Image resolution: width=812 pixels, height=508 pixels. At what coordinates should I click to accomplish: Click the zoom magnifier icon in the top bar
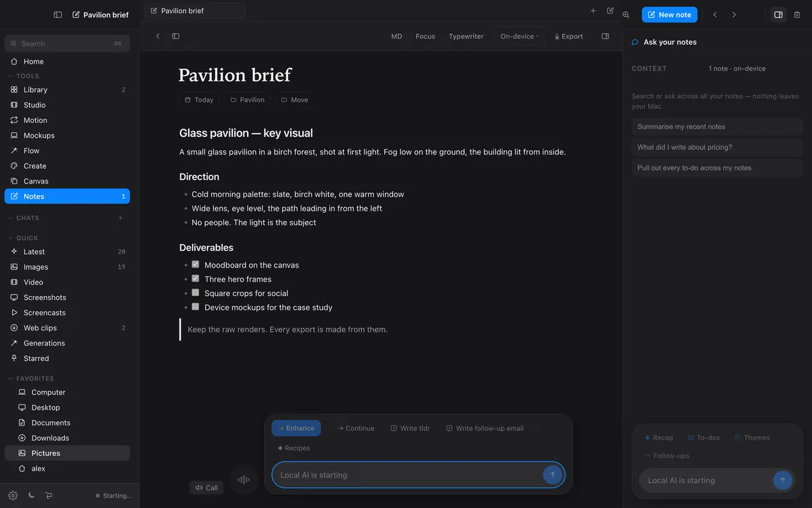pyautogui.click(x=626, y=15)
